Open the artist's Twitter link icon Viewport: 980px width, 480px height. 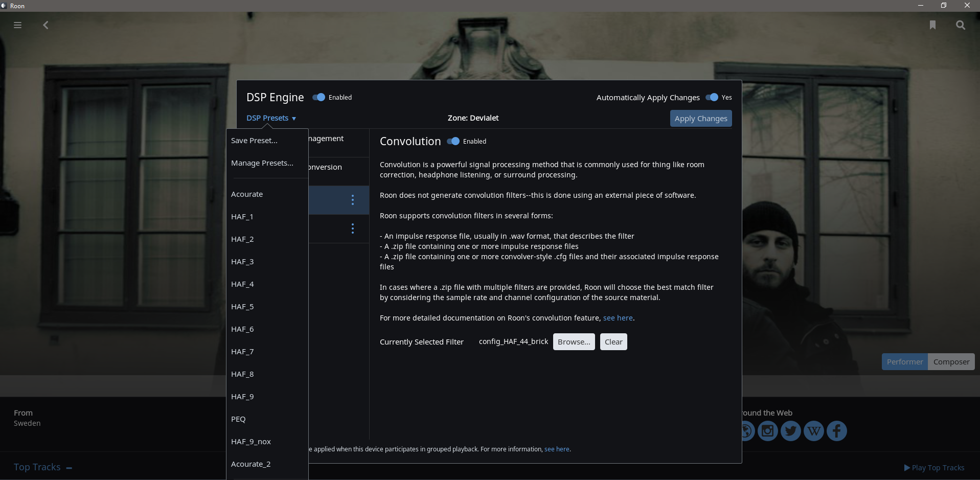tap(791, 431)
